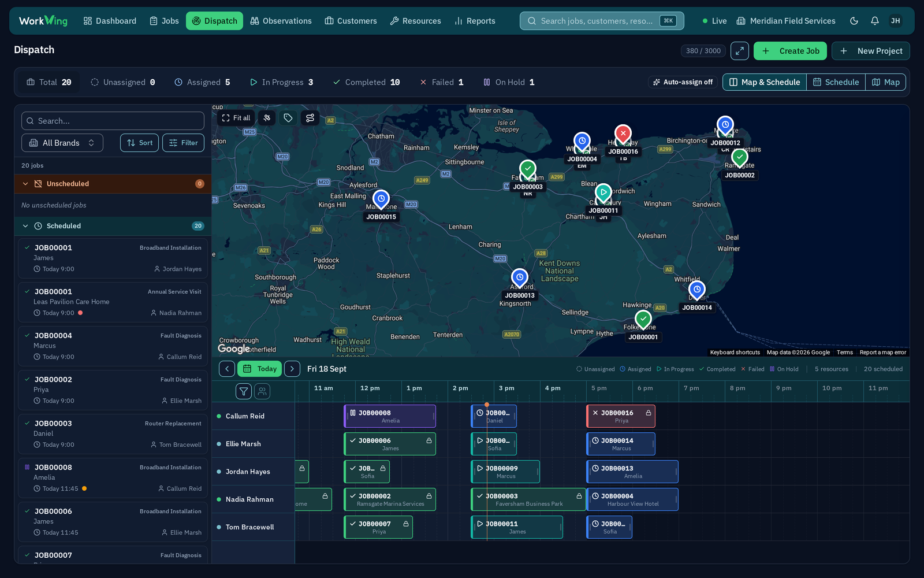Select Map & Schedule view tab

[x=765, y=82]
